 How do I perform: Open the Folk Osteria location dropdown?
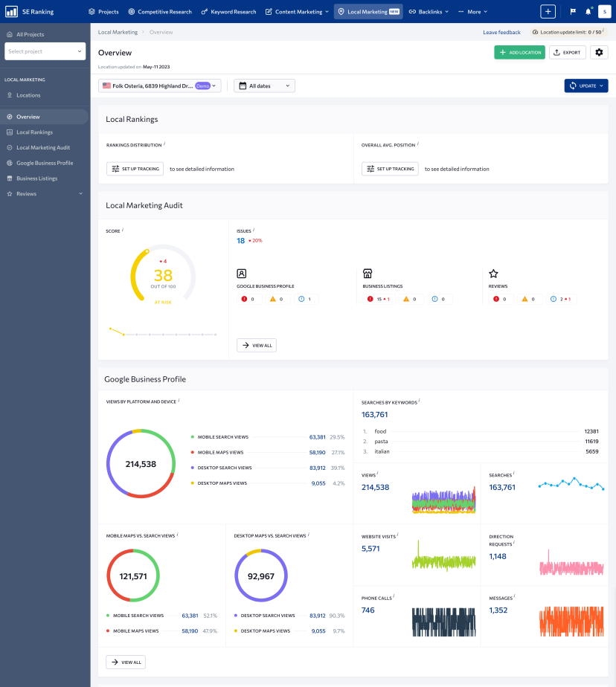pyautogui.click(x=161, y=86)
